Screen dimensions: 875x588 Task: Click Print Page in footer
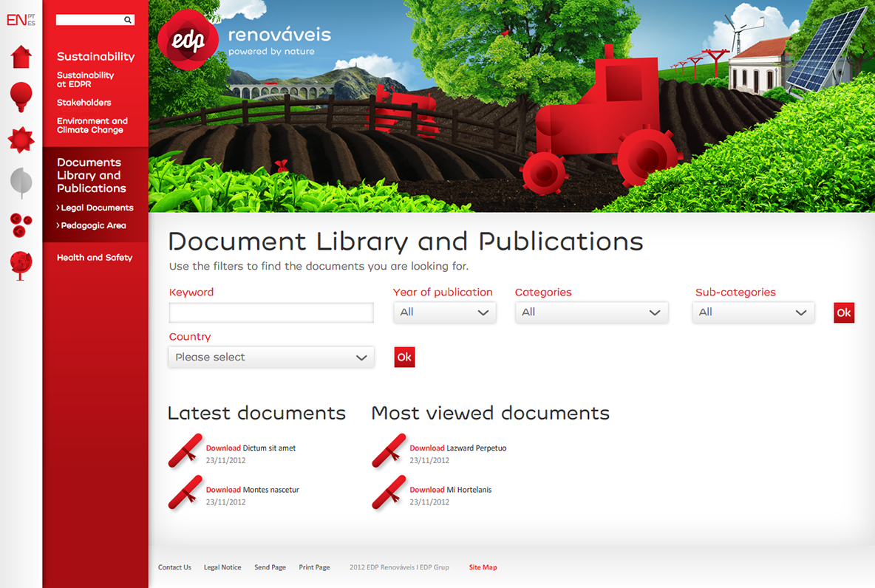(x=314, y=567)
